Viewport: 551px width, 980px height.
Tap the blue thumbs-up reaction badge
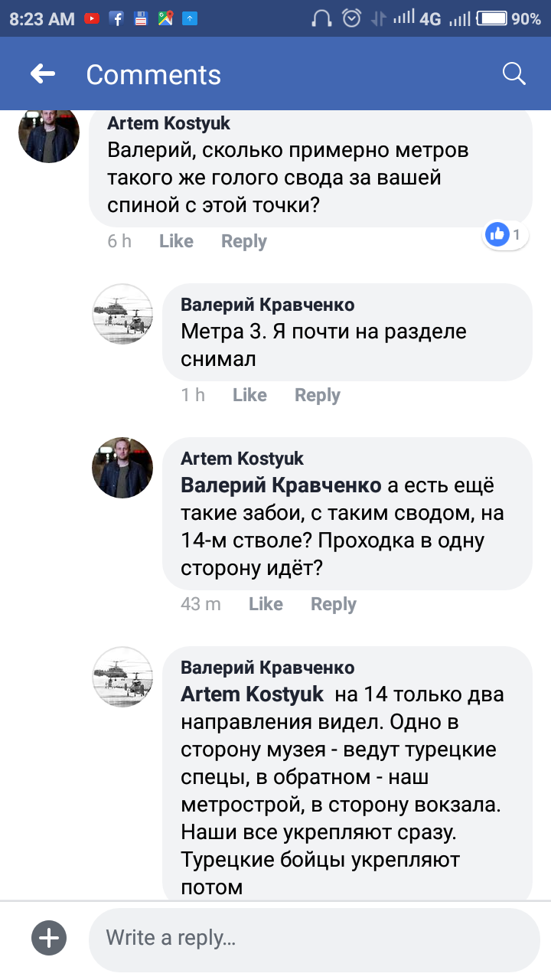498,234
